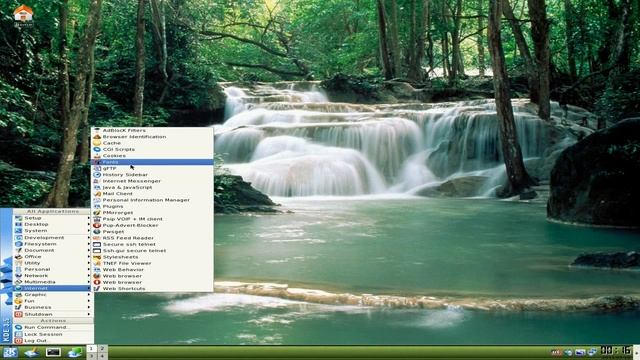640x360 pixels.
Task: Click the clock icon beside History Sidebar
Action: click(x=97, y=175)
